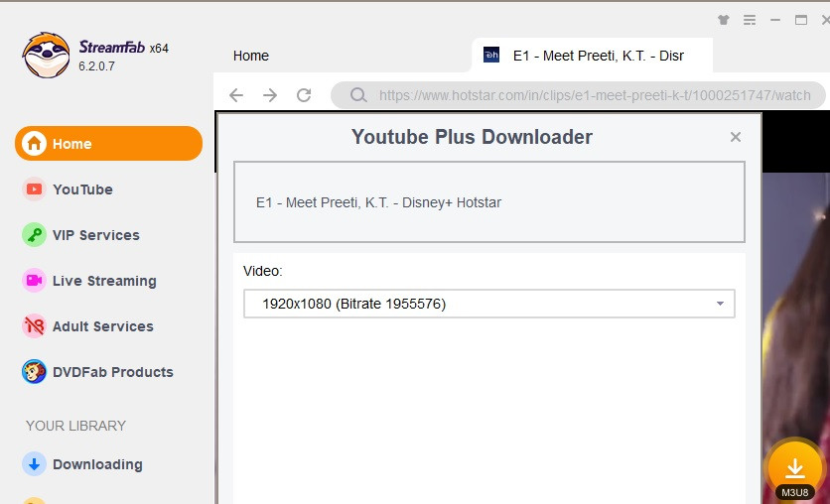Show the Downloading library list
The image size is (830, 504).
click(96, 464)
